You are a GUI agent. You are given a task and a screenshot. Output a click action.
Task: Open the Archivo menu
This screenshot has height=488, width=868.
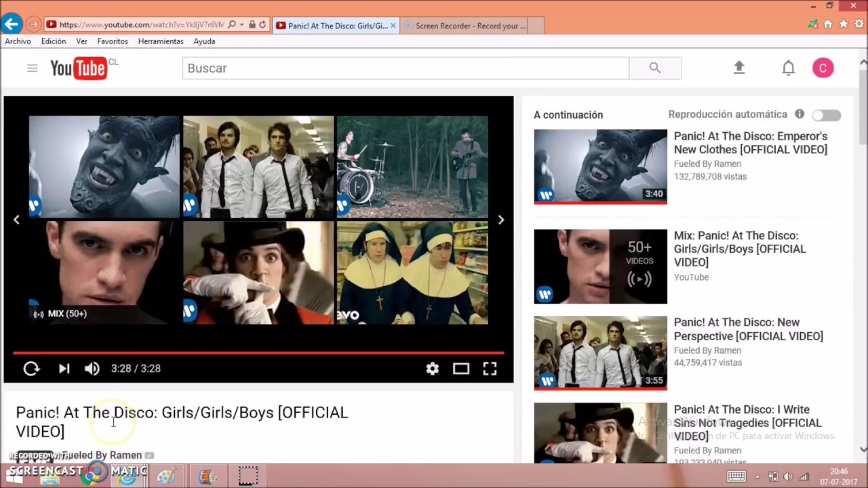coord(18,41)
